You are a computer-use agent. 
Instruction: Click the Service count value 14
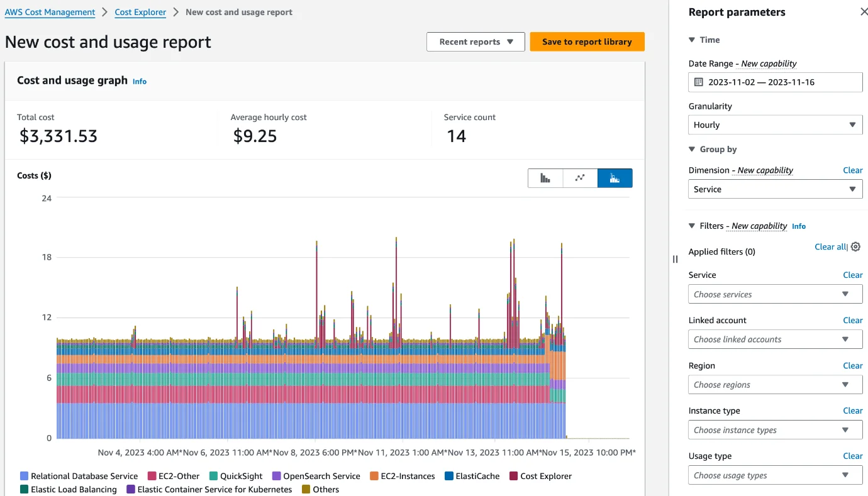coord(457,136)
